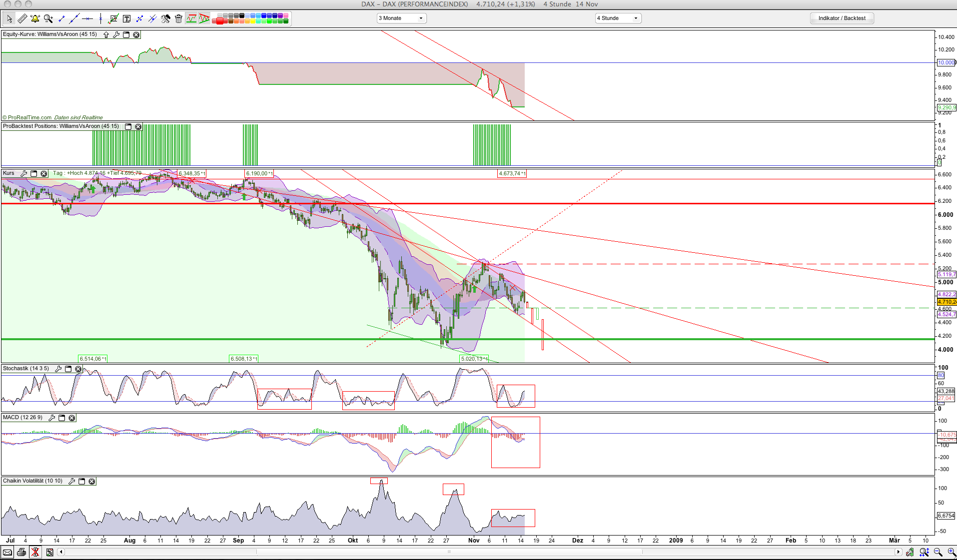Move the Equity-Kurve panel up with arrow

pyautogui.click(x=106, y=34)
